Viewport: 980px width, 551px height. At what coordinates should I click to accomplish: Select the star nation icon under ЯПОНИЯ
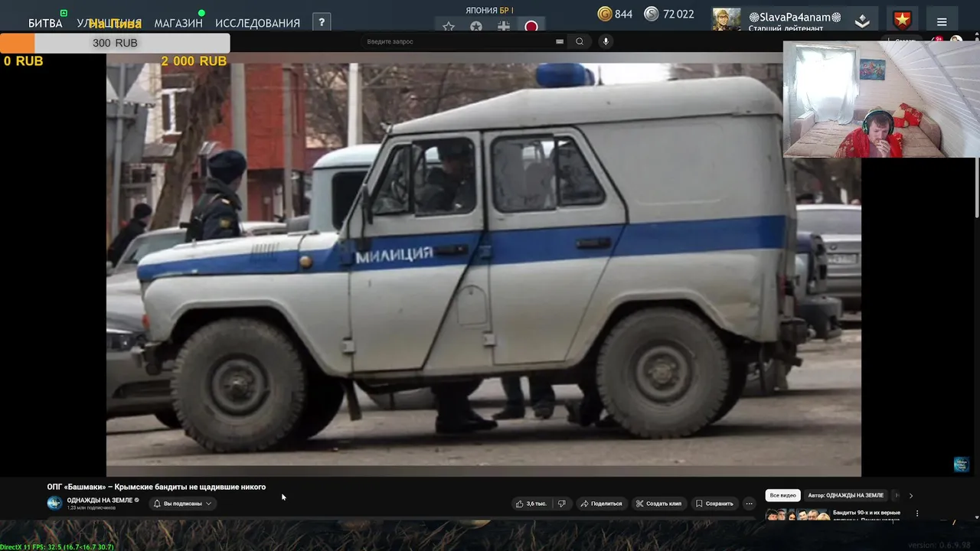[x=449, y=27]
